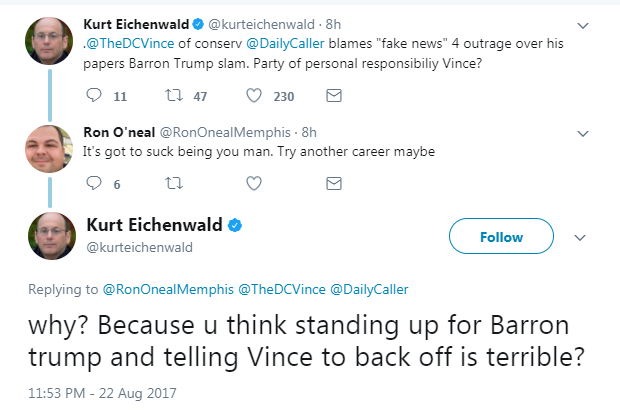View Ron O'neal's profile picture
Viewport: 620px width, 413px height.
pyautogui.click(x=49, y=149)
